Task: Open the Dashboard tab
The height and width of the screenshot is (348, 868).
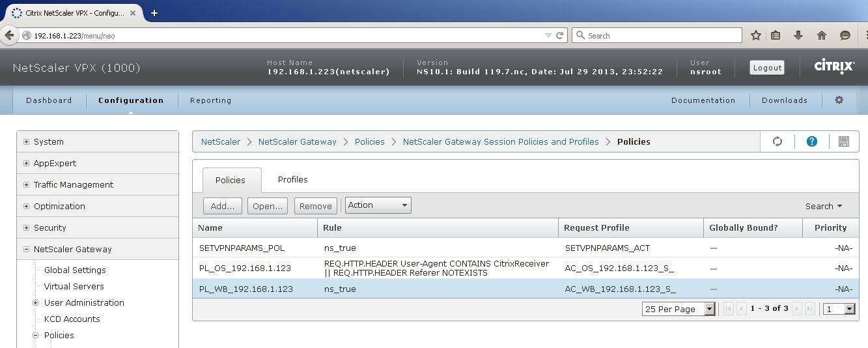Action: pos(49,100)
